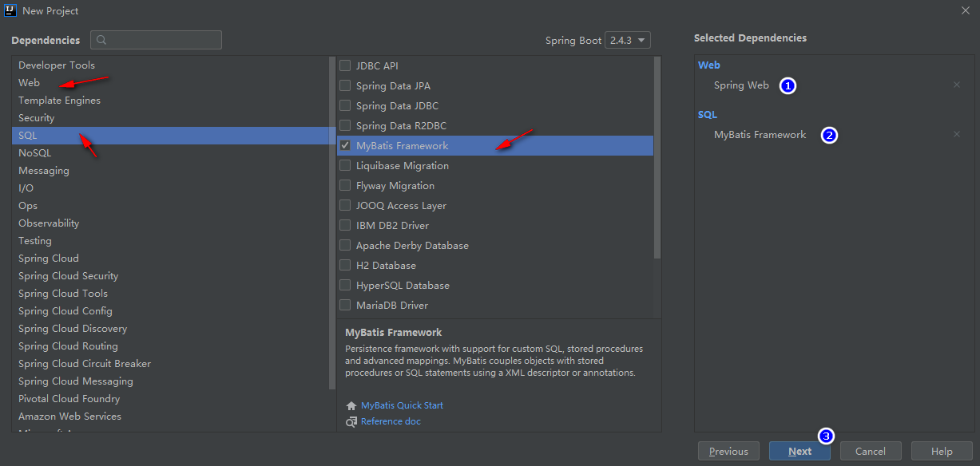The width and height of the screenshot is (980, 466).
Task: Remove MyBatis Framework from selected dependencies
Action: click(957, 134)
